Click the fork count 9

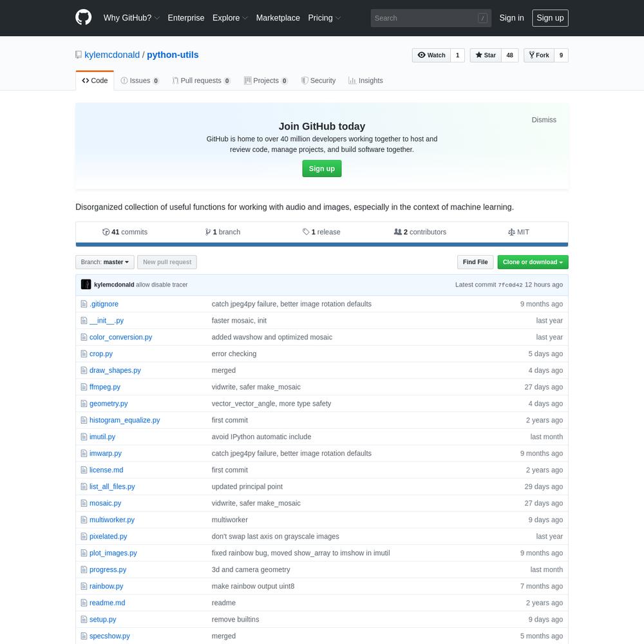point(561,55)
